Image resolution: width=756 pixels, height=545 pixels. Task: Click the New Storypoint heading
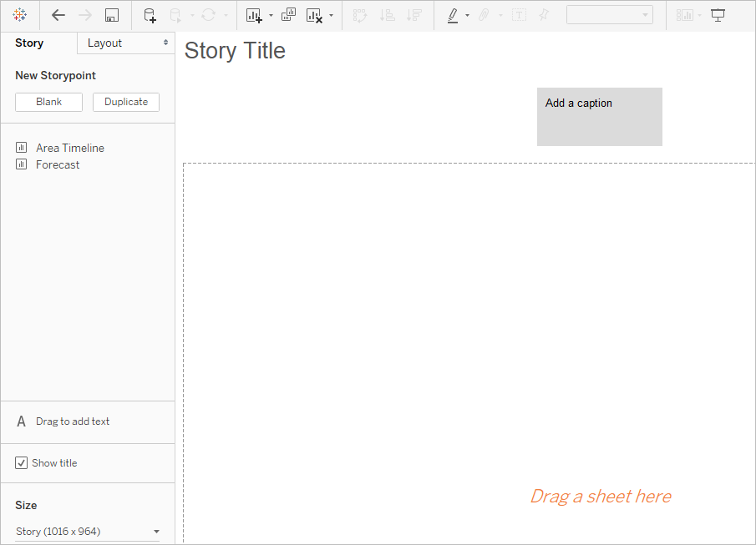(55, 76)
